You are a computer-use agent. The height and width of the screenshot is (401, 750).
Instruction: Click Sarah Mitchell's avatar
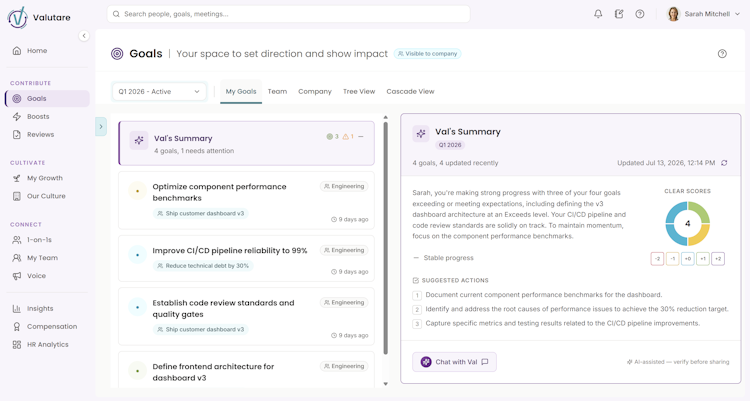coord(673,14)
